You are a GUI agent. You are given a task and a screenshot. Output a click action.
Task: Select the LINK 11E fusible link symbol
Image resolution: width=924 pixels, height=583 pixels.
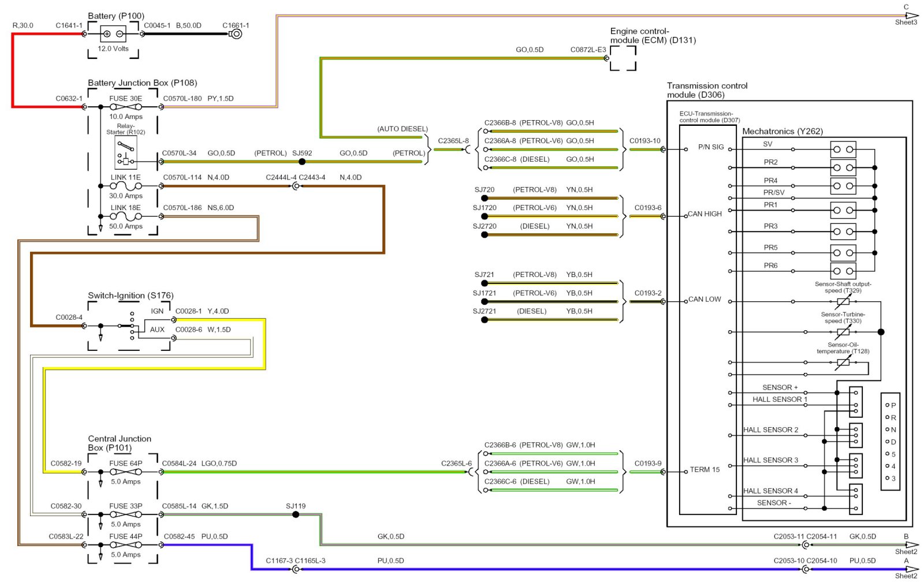[126, 186]
